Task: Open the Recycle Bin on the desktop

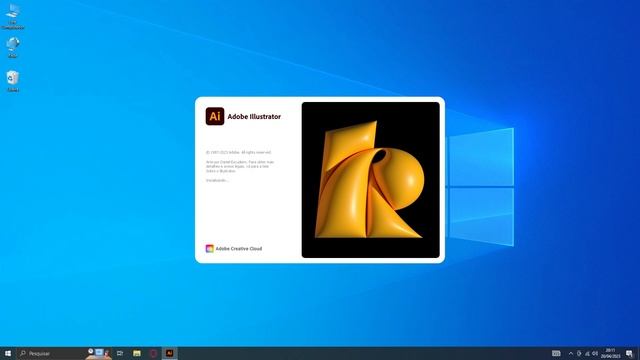Action: coord(13,81)
